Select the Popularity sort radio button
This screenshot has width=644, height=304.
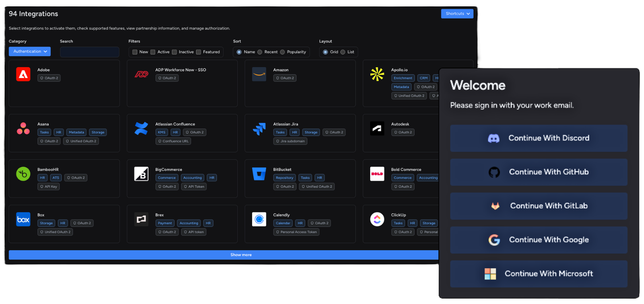[282, 52]
